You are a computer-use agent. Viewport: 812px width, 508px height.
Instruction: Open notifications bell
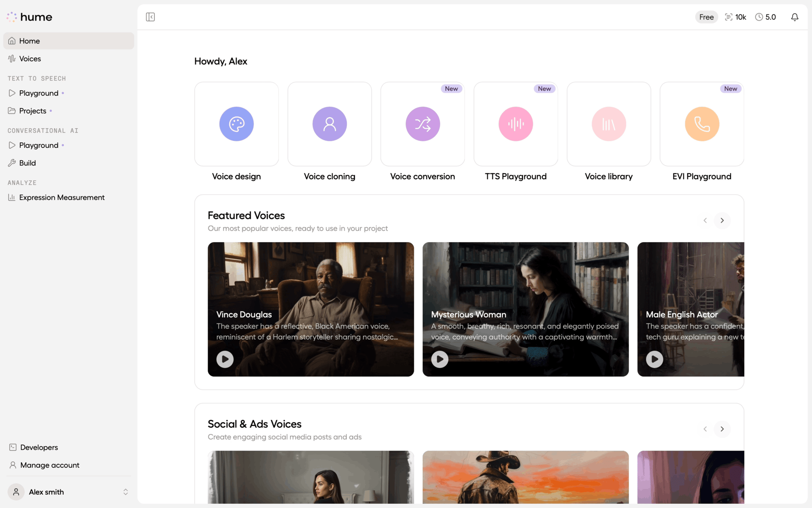[x=795, y=17]
